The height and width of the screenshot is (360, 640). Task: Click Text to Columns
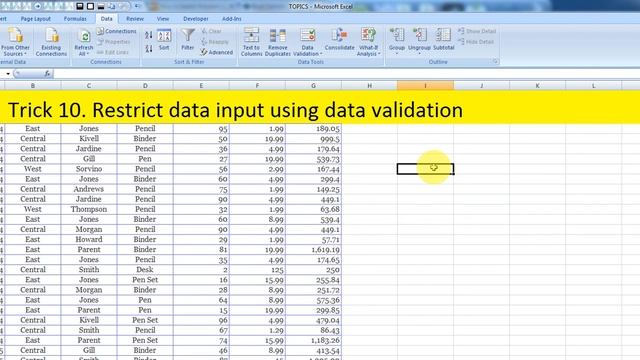coord(251,42)
